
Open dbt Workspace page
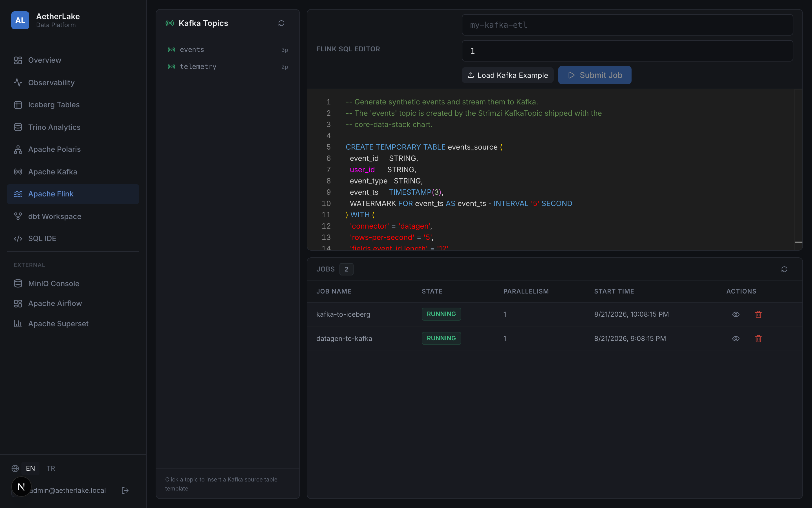point(73,216)
